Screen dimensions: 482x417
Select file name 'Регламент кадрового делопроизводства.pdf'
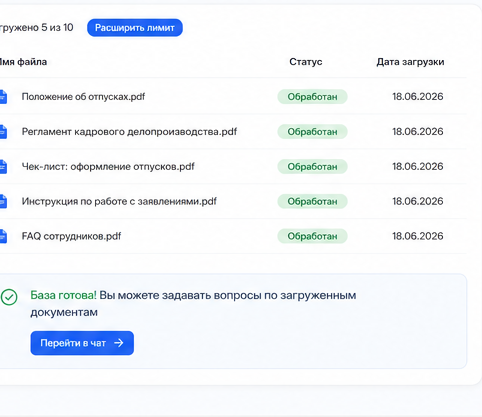click(129, 132)
